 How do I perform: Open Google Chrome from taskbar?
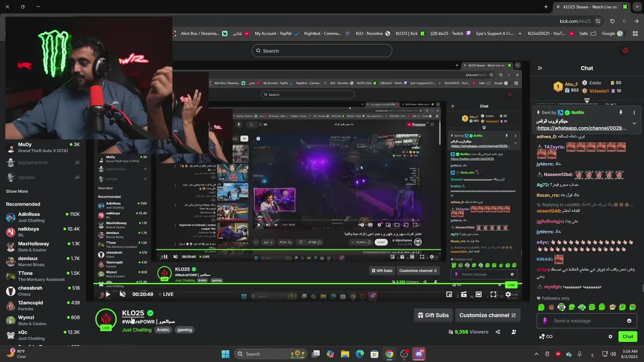click(x=389, y=354)
